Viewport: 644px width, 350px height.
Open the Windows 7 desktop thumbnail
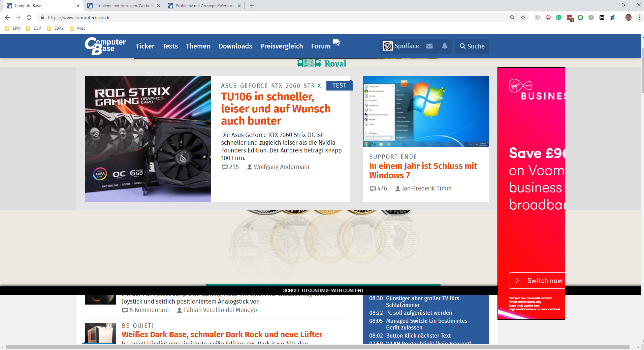click(x=426, y=111)
